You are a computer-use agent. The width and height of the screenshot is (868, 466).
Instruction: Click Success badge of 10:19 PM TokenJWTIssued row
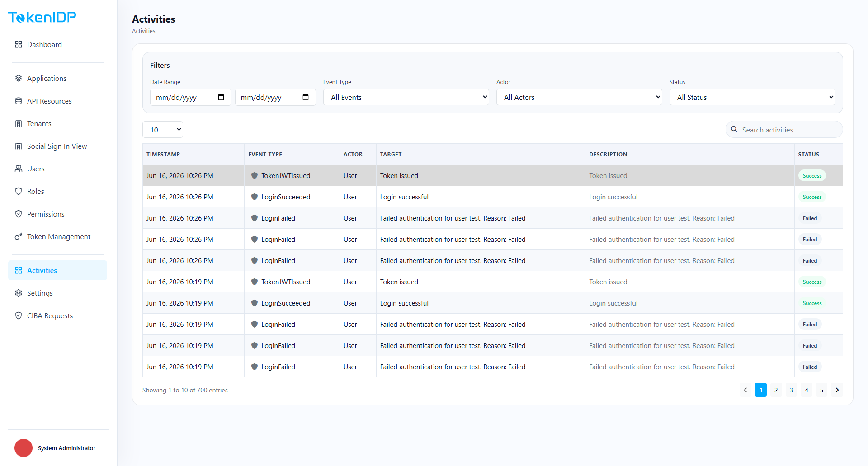coord(812,282)
